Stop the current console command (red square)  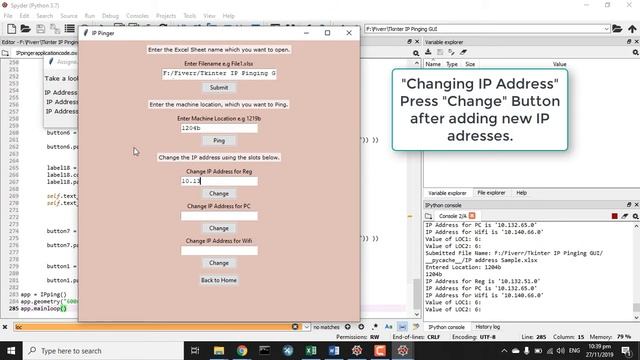(x=614, y=216)
